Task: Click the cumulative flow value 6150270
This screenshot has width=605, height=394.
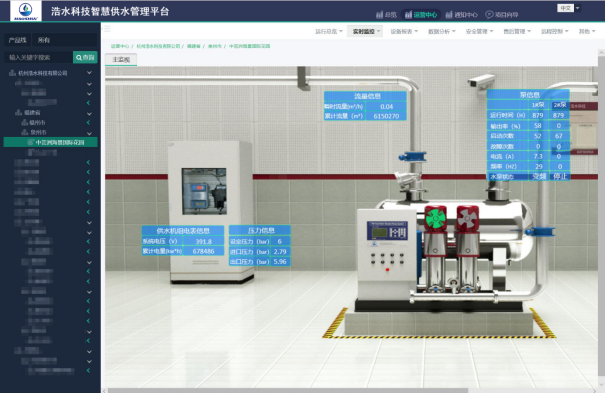Action: coord(386,116)
